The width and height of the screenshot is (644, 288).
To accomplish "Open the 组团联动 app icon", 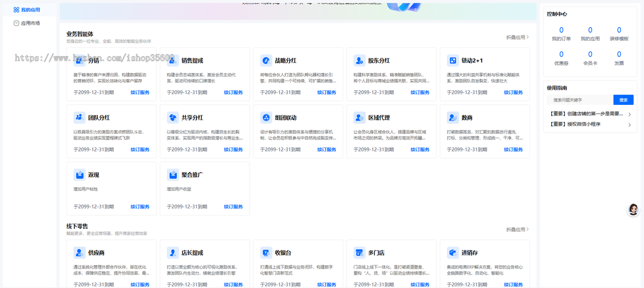I will tap(266, 118).
